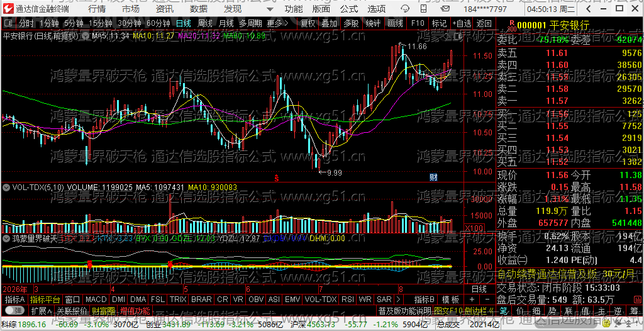644x331 pixels.
Task: Click the 总成交 20214亿 status entry
Action: click(x=468, y=325)
